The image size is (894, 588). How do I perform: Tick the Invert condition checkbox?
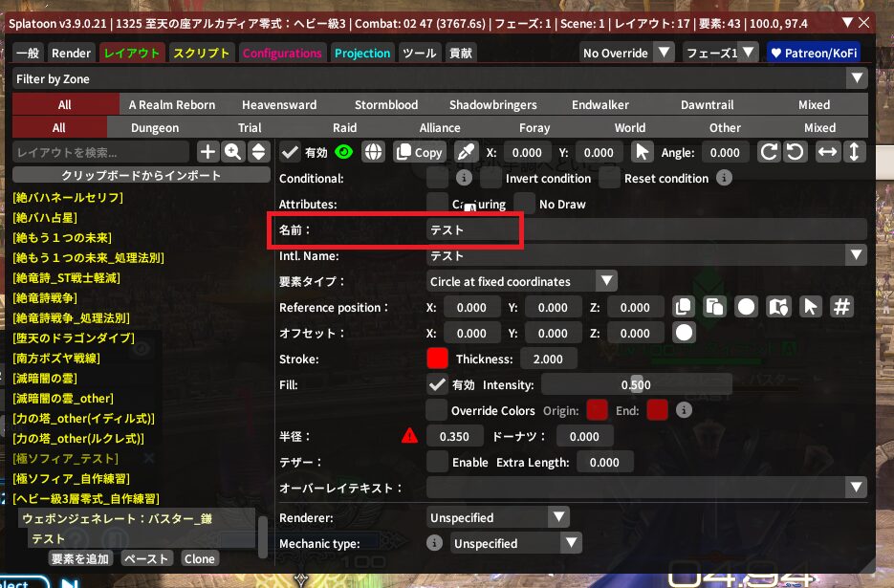click(491, 178)
